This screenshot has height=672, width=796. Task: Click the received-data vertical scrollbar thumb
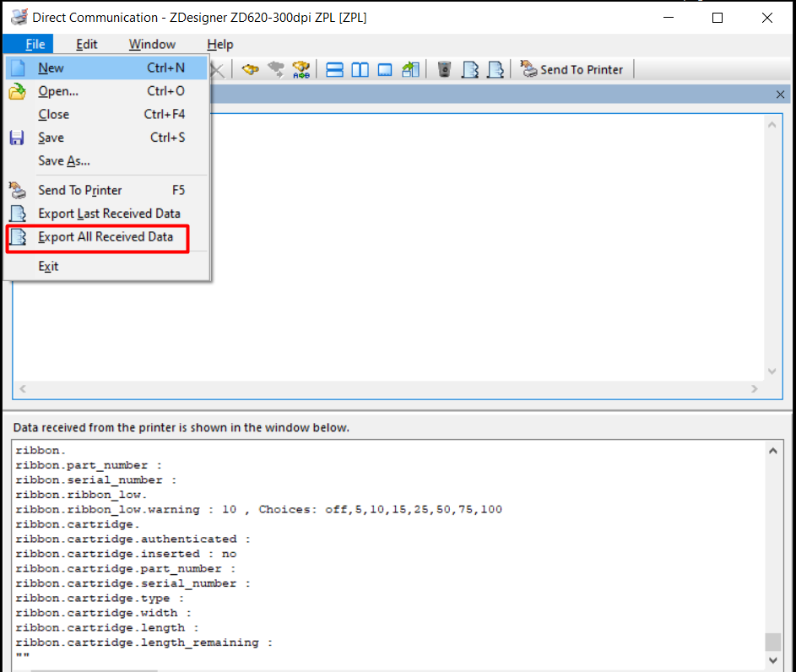click(772, 642)
